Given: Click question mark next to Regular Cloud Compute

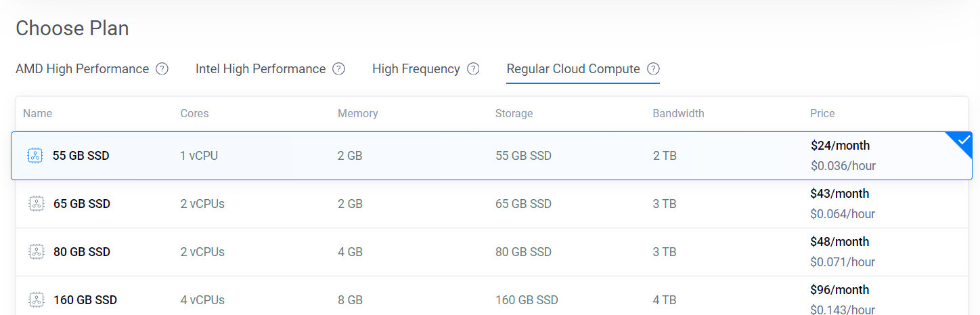Looking at the screenshot, I should click(x=653, y=69).
